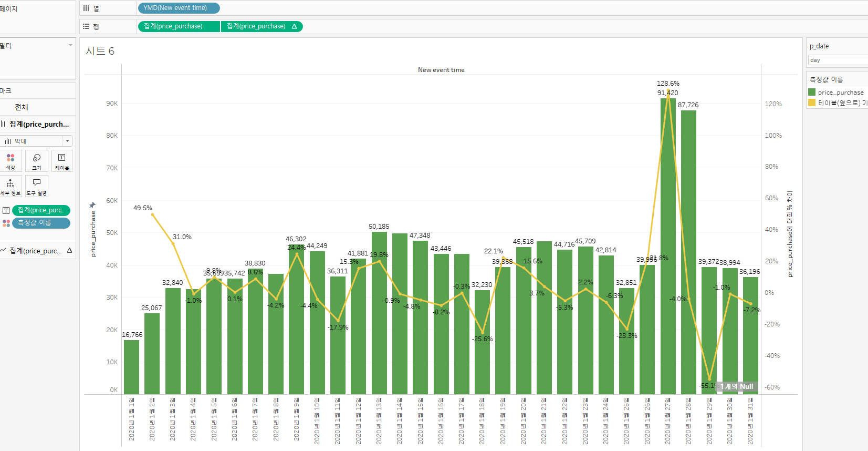Click the -7.2% line label
This screenshot has height=451, width=868.
(x=751, y=310)
